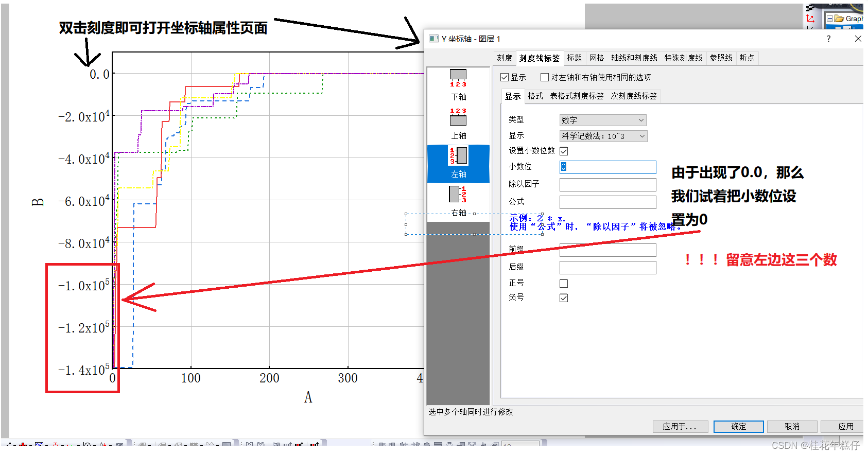Check the 正号 plus sign checkbox
The height and width of the screenshot is (455, 868).
[564, 284]
